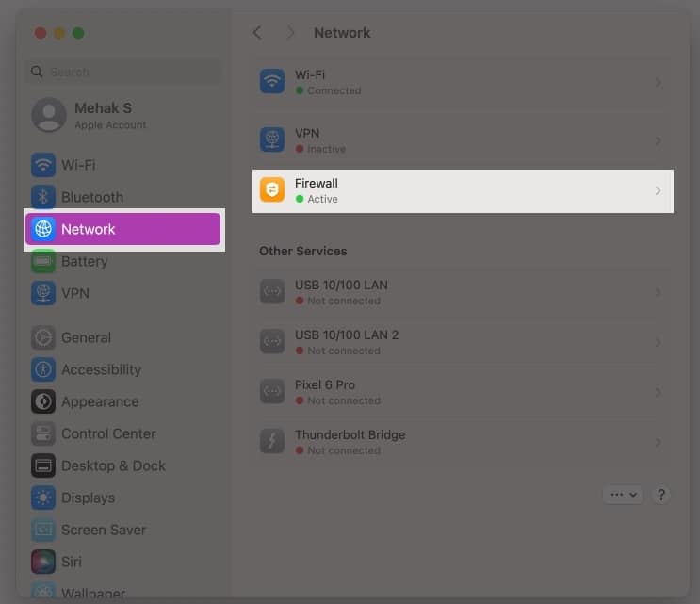This screenshot has width=700, height=604.
Task: Focus the sidebar Search field
Action: point(124,72)
